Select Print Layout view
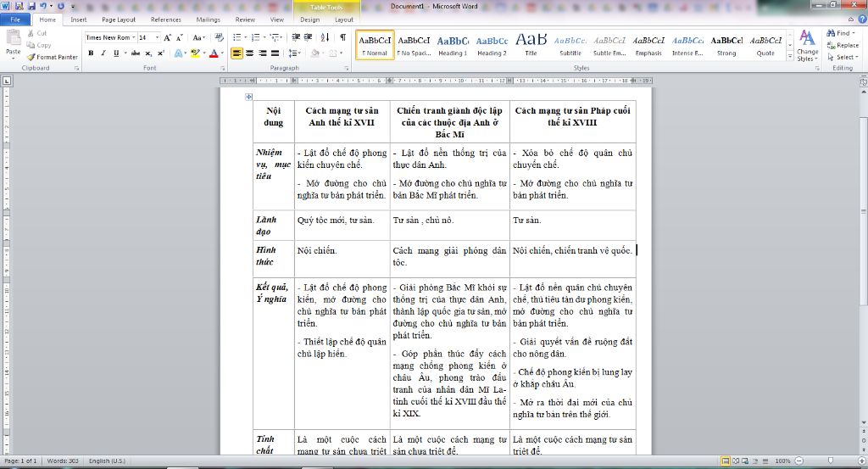This screenshot has height=469, width=868. (726, 461)
